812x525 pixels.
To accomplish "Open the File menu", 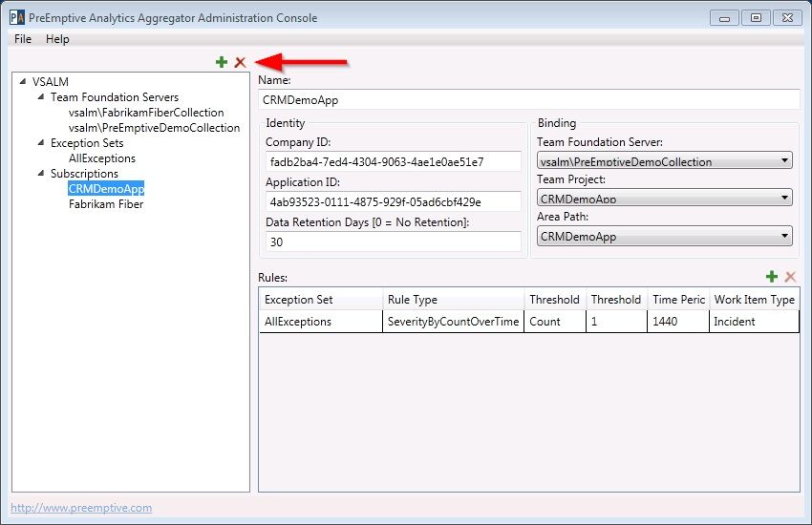I will pyautogui.click(x=23, y=39).
